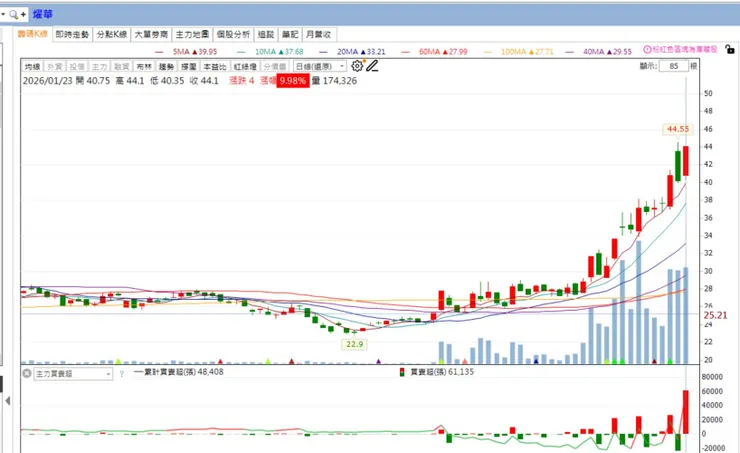
Task: Toggle the 主力 overlay button
Action: coord(99,67)
